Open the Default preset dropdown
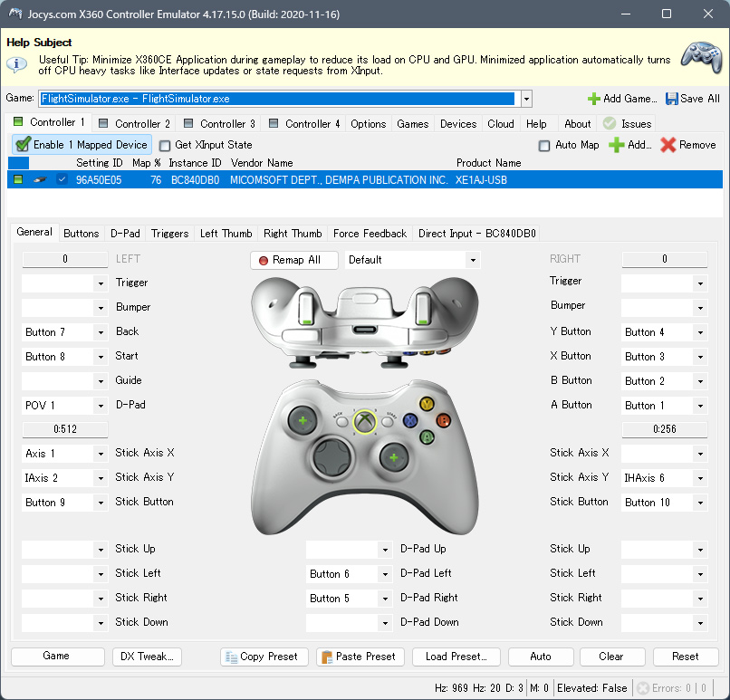Screen dimensions: 730x700 [x=473, y=260]
